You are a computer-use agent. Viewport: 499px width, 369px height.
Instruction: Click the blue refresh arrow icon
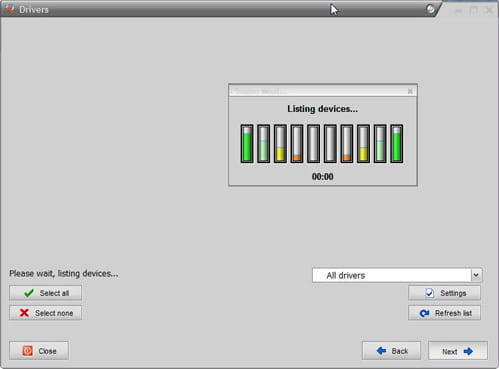[x=424, y=313]
